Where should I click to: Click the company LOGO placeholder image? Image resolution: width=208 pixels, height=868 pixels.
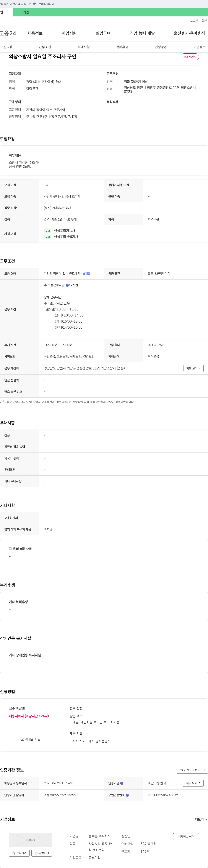point(30,840)
